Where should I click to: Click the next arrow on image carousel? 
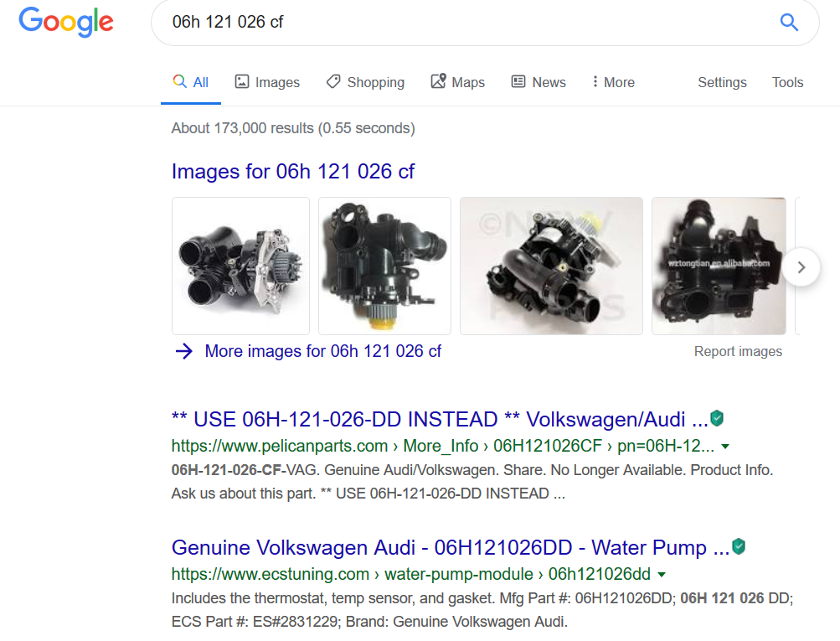tap(801, 267)
